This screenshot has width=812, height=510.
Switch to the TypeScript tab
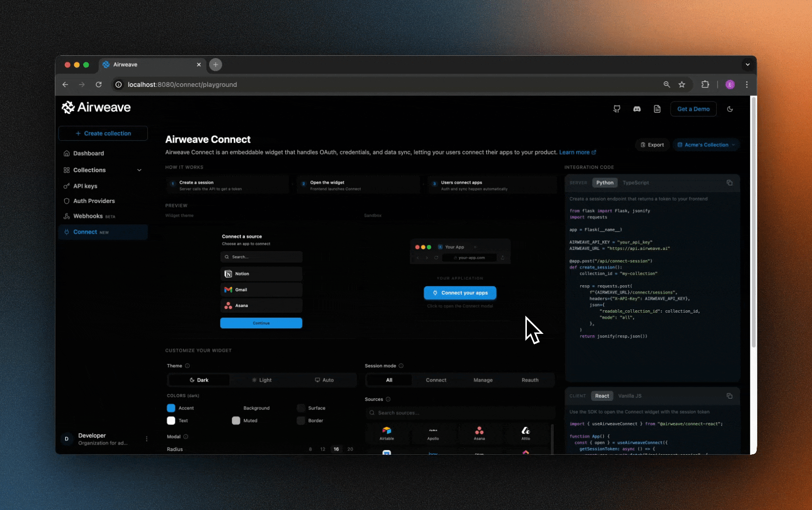[636, 183]
